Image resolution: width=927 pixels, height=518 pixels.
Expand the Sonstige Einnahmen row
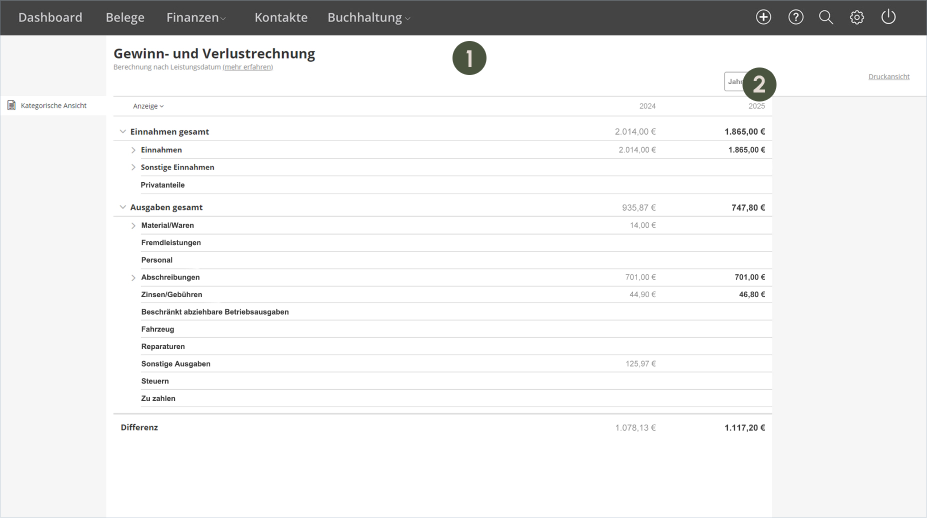pos(133,167)
